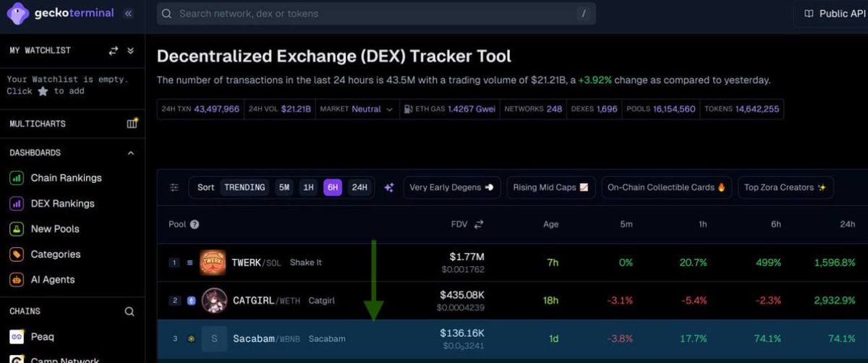Open the TWERK/SOL pool
The image size is (868, 363).
(x=513, y=262)
